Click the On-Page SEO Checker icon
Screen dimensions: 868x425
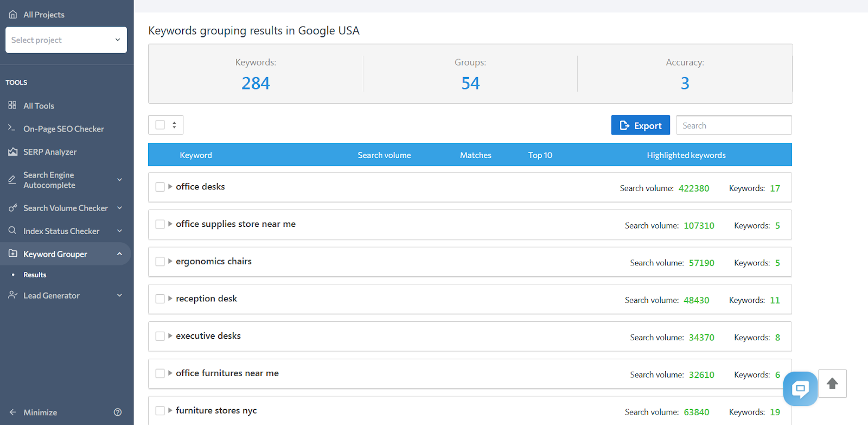coord(12,128)
